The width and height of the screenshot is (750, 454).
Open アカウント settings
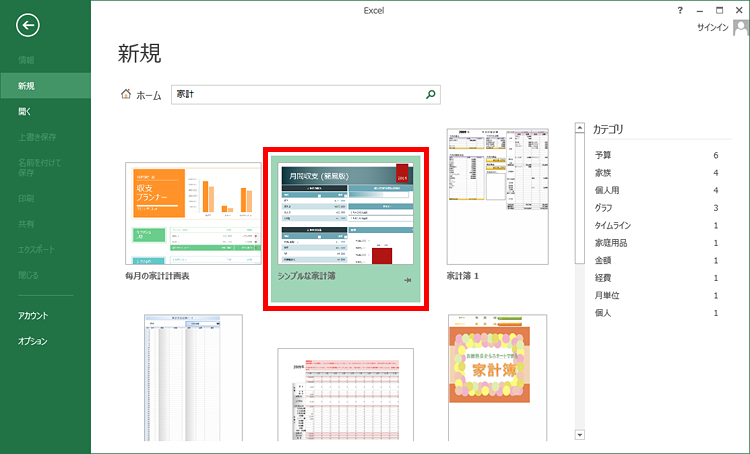click(32, 316)
